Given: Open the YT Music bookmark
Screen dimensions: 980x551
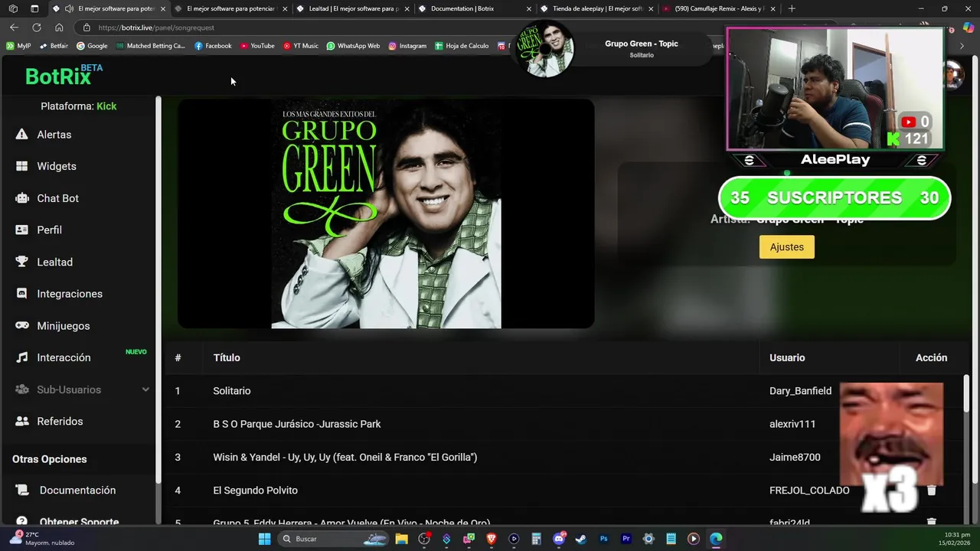Looking at the screenshot, I should (300, 46).
